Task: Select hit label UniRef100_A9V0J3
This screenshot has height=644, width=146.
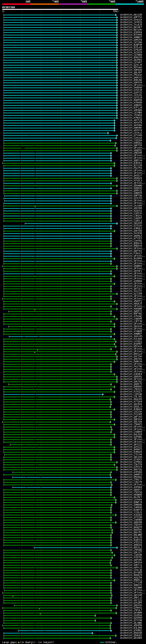Action: (x=131, y=568)
